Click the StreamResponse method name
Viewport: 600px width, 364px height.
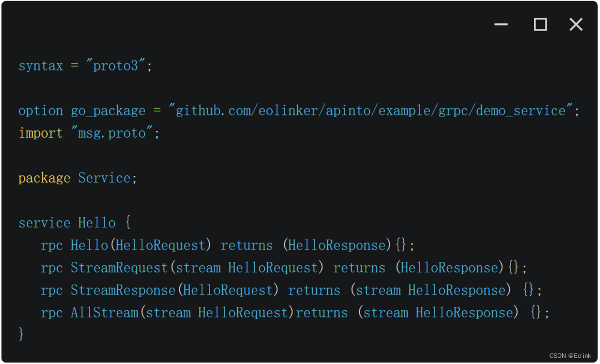click(123, 291)
